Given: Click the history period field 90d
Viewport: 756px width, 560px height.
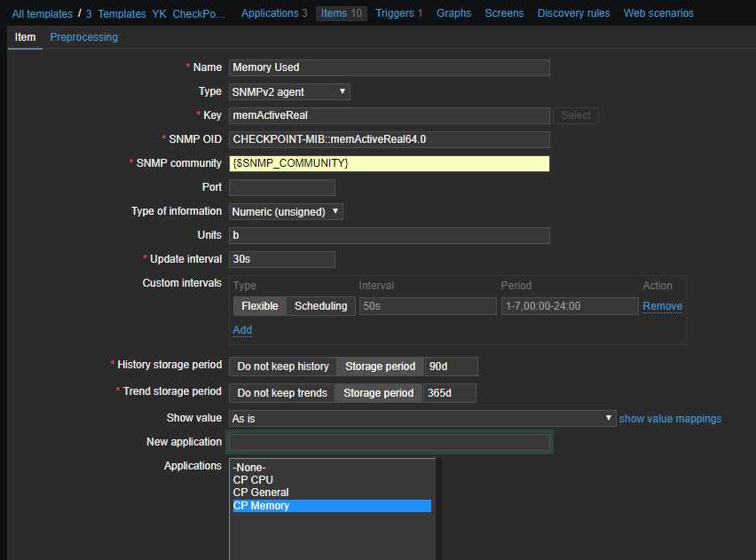Looking at the screenshot, I should [x=452, y=367].
